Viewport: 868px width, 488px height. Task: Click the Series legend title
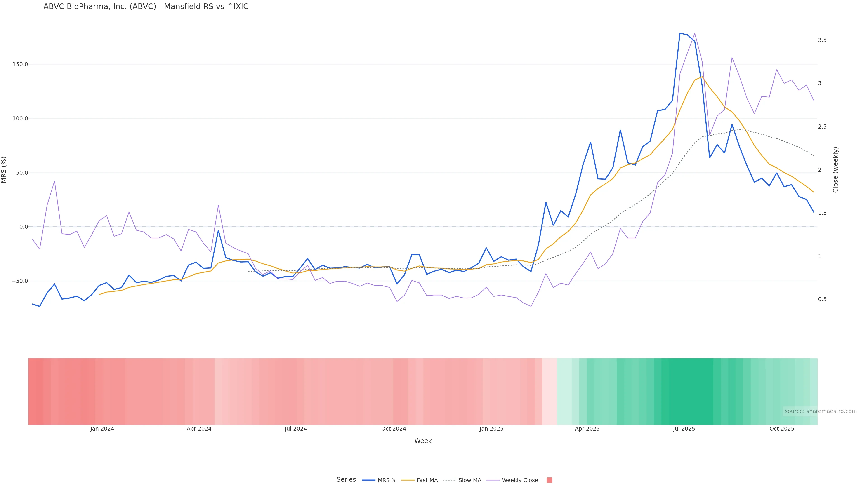[346, 480]
